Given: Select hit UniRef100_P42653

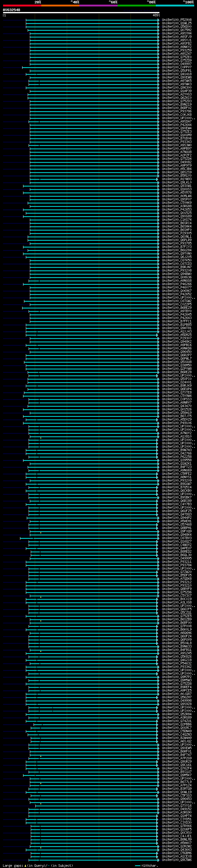Looking at the screenshot, I should (x=176, y=210).
